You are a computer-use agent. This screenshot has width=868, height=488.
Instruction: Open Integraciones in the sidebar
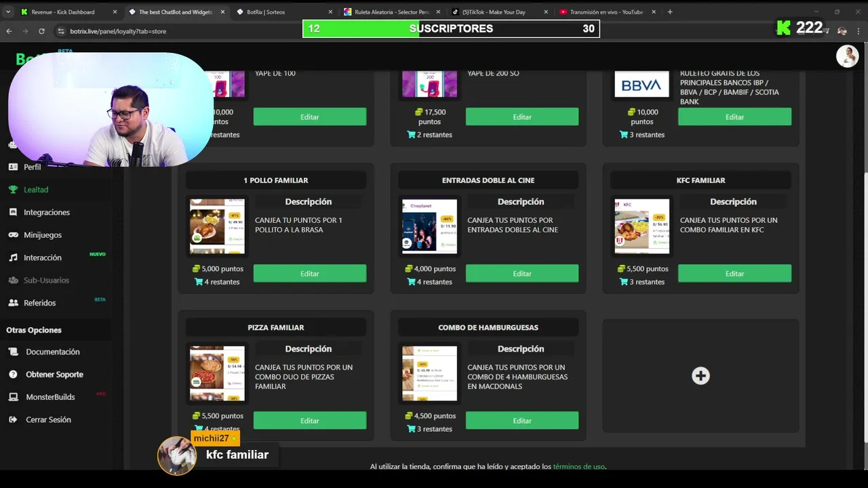click(x=46, y=212)
